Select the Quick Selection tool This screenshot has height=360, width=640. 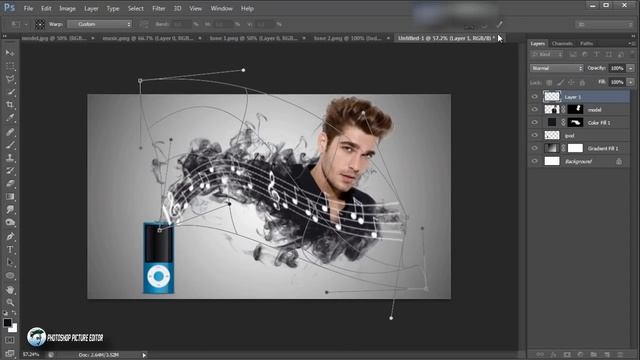[10, 92]
